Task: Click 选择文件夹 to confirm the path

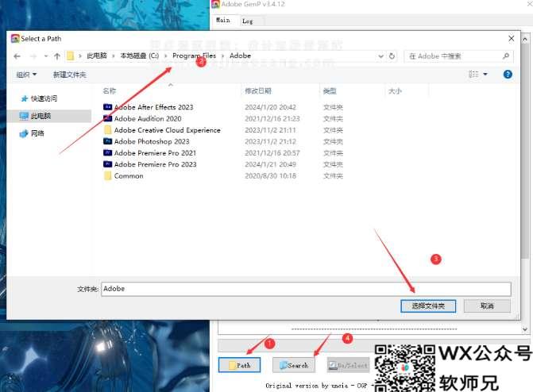Action: coord(428,306)
